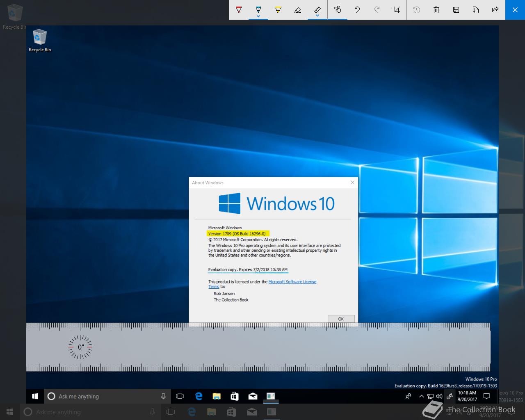Click active Screen Sketch taskbar icon
The image size is (525, 420).
pos(271,396)
